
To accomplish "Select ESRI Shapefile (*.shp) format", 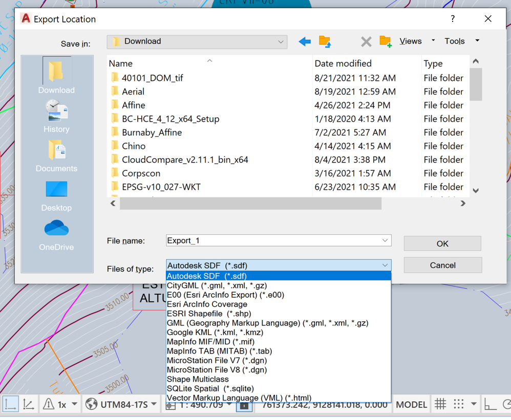I will [279, 314].
